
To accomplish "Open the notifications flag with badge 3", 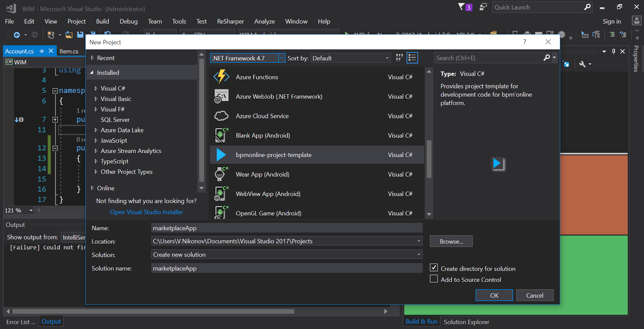I will pos(465,7).
